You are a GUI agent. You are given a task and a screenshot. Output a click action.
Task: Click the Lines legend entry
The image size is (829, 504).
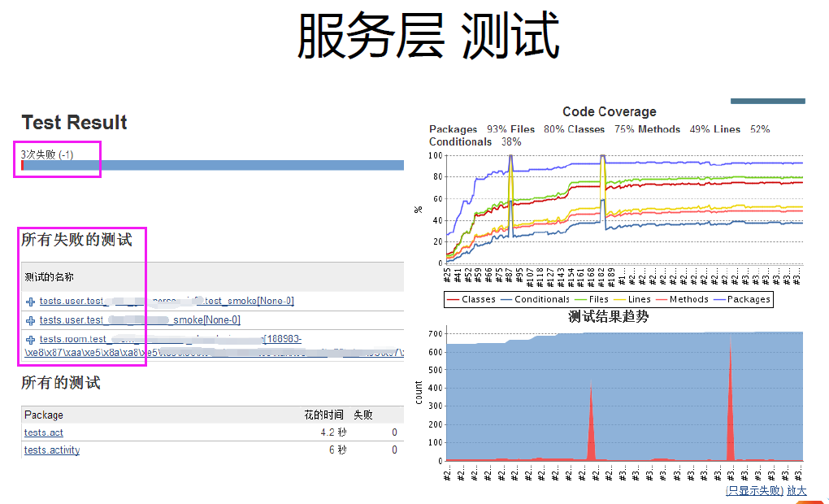click(632, 299)
